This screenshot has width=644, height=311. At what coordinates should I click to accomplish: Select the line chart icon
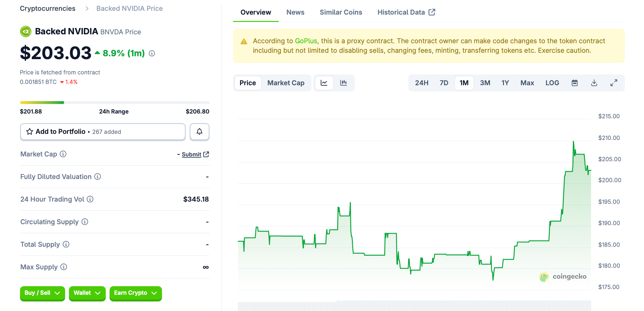point(324,83)
